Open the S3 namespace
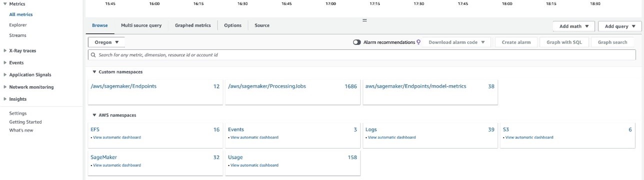 coord(506,130)
